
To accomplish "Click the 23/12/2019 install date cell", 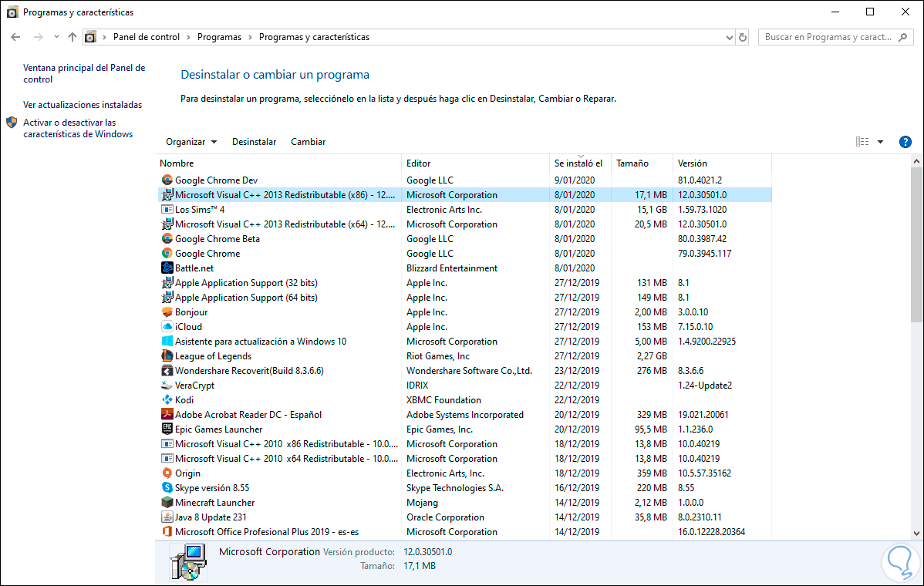I will (x=576, y=370).
